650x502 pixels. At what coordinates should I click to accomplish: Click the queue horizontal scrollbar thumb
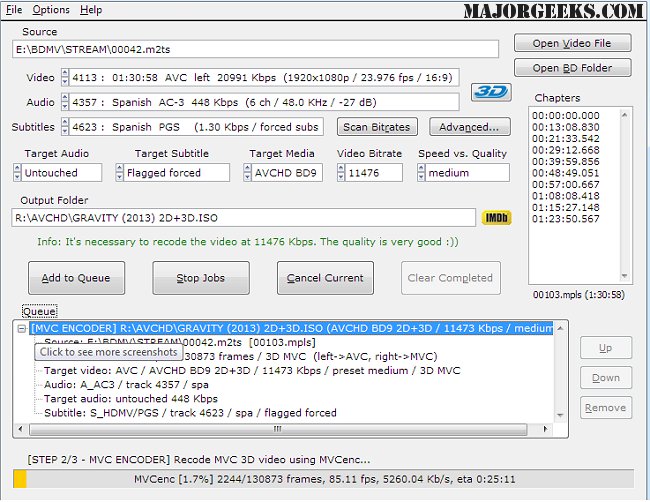click(278, 429)
